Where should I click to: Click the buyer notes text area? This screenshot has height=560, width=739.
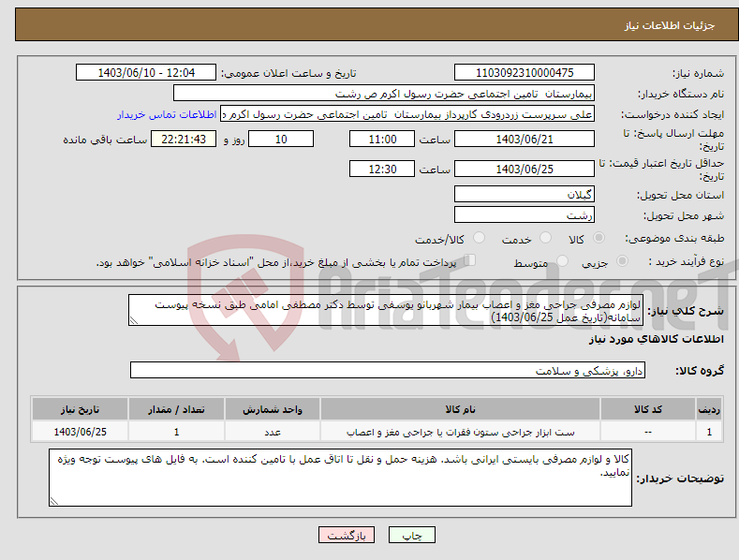coord(340,478)
